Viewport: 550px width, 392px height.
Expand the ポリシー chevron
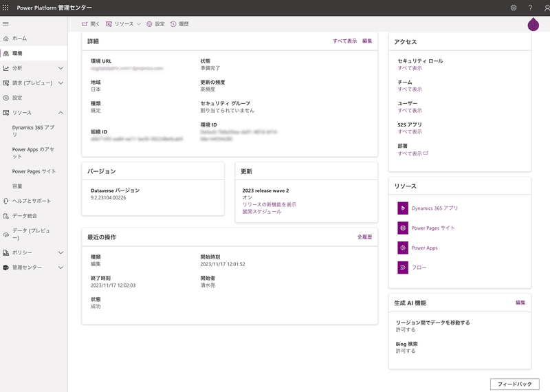pos(60,252)
